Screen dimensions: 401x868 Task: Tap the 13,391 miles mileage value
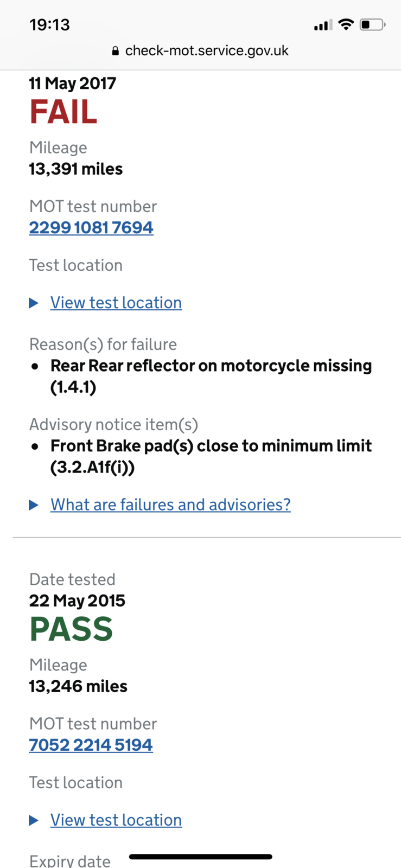[x=76, y=169]
